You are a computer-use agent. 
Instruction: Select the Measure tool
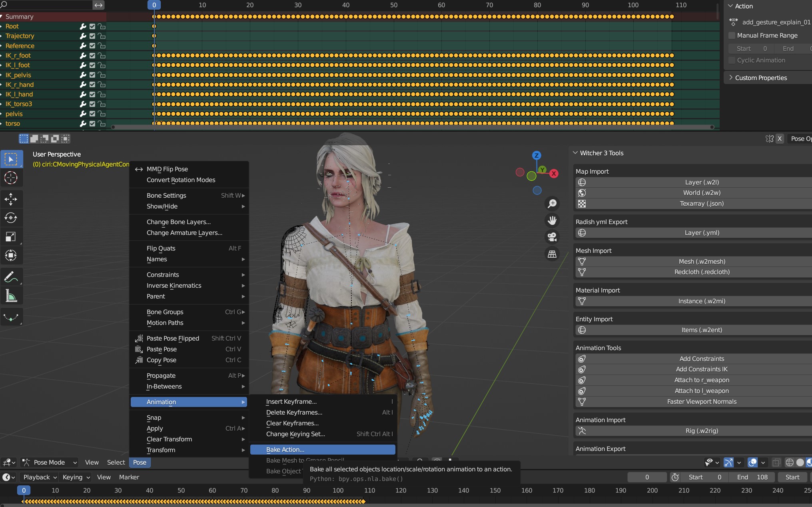(x=11, y=296)
